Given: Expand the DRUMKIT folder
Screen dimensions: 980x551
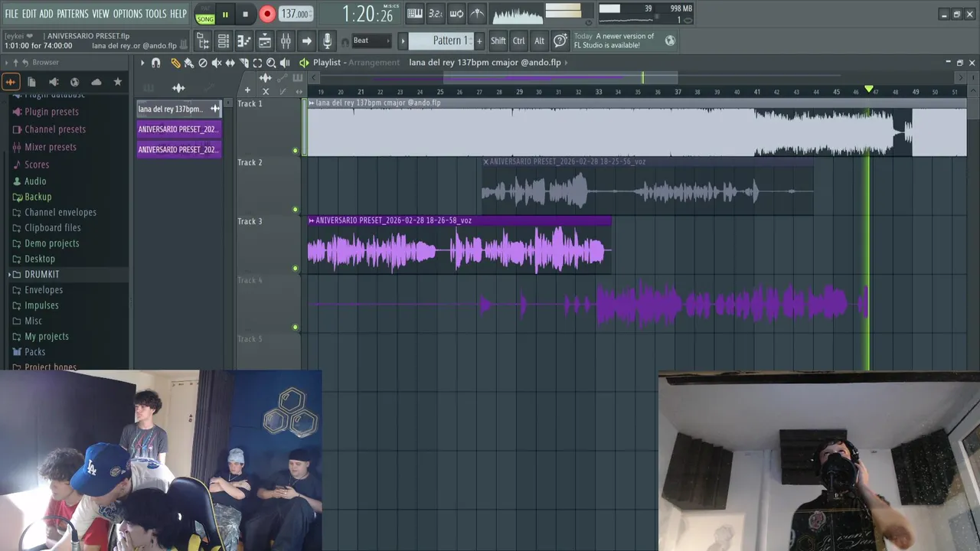Looking at the screenshot, I should (x=41, y=274).
